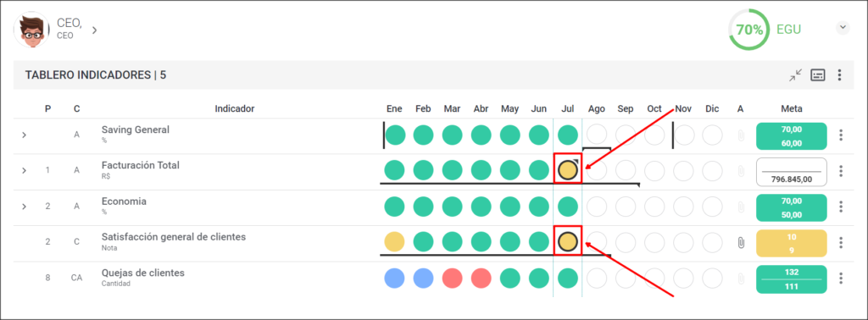Click the Economia Meta box 70,00/50,00
Image resolution: width=868 pixels, height=320 pixels.
pos(791,207)
